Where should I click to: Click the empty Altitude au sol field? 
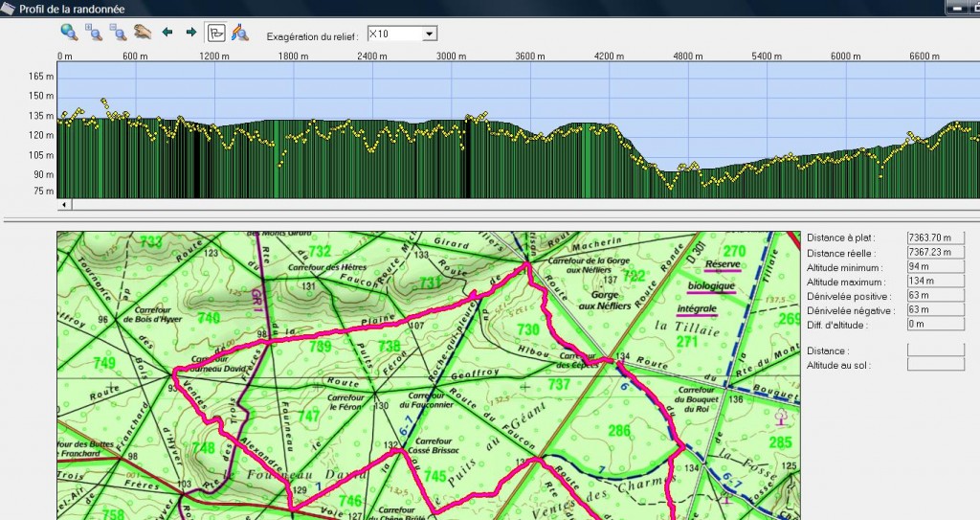(935, 365)
